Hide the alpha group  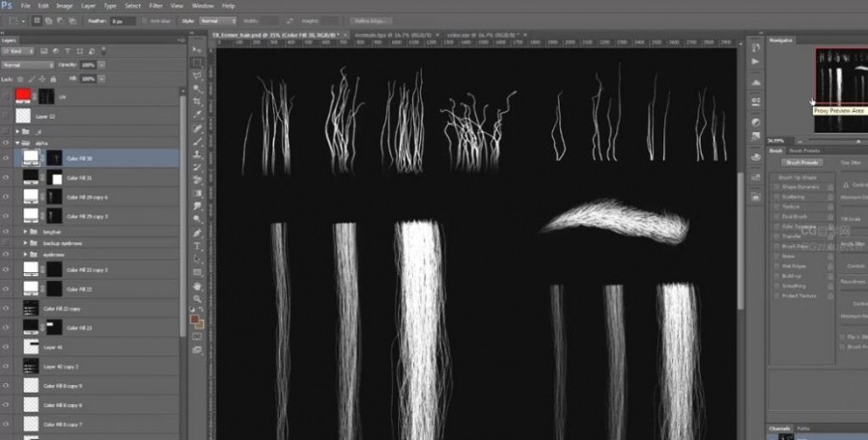pyautogui.click(x=6, y=143)
